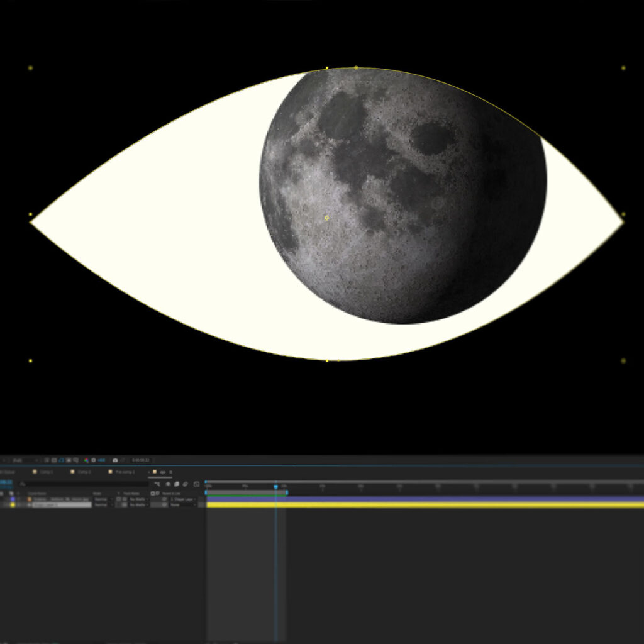The image size is (644, 644).
Task: Click the reset exposure icon
Action: (93, 460)
